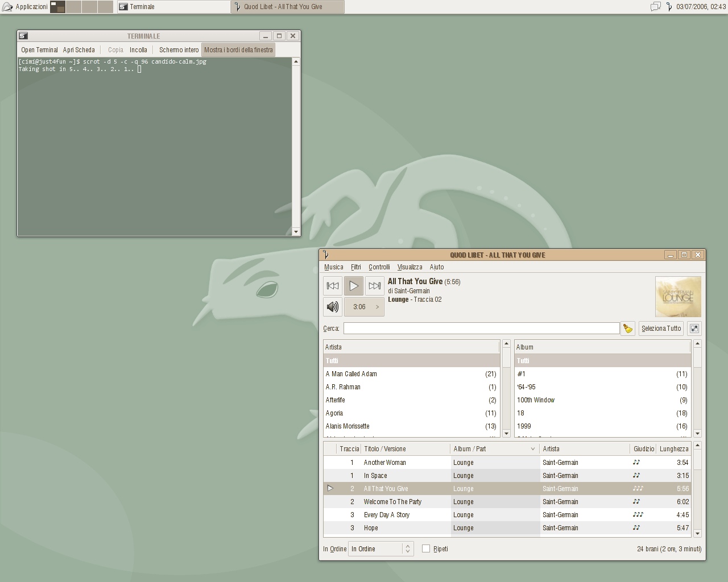The width and height of the screenshot is (728, 582).
Task: Sort by the Titolo / Versione column
Action: click(406, 449)
